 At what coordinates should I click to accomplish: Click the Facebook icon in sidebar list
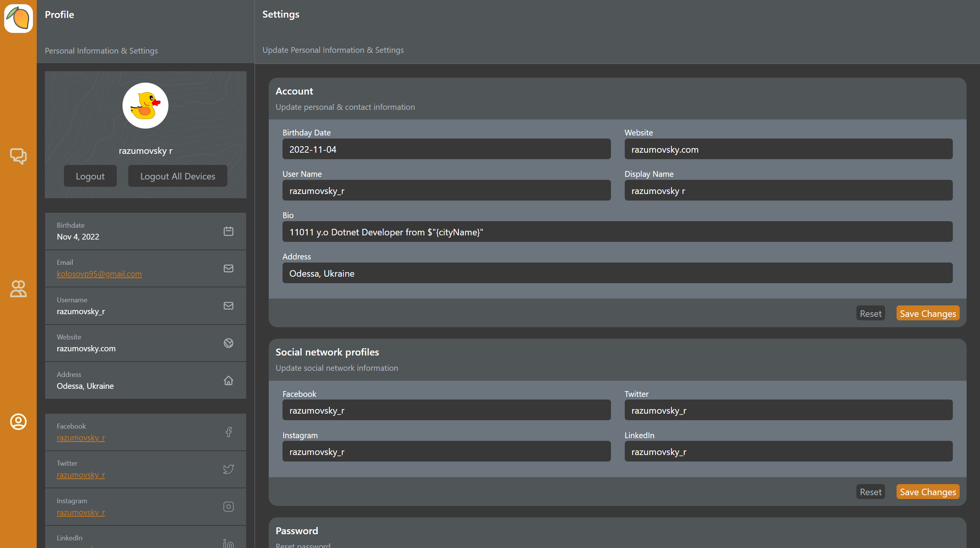point(229,432)
